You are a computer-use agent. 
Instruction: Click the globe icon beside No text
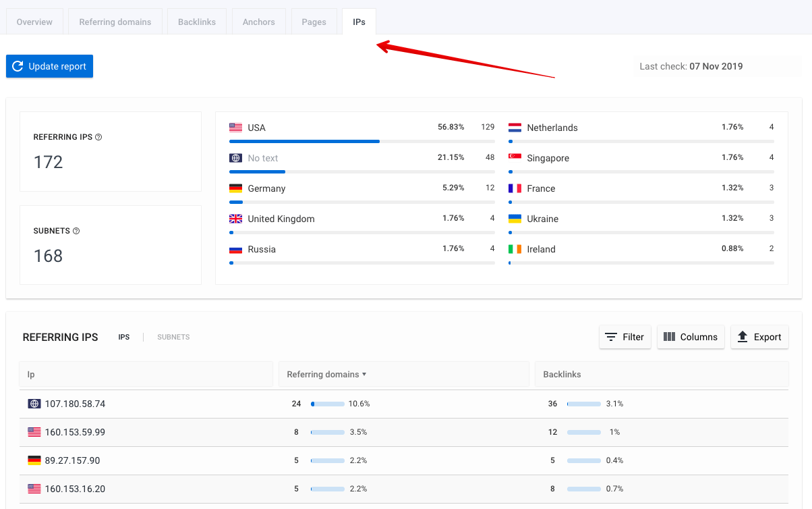click(x=235, y=158)
